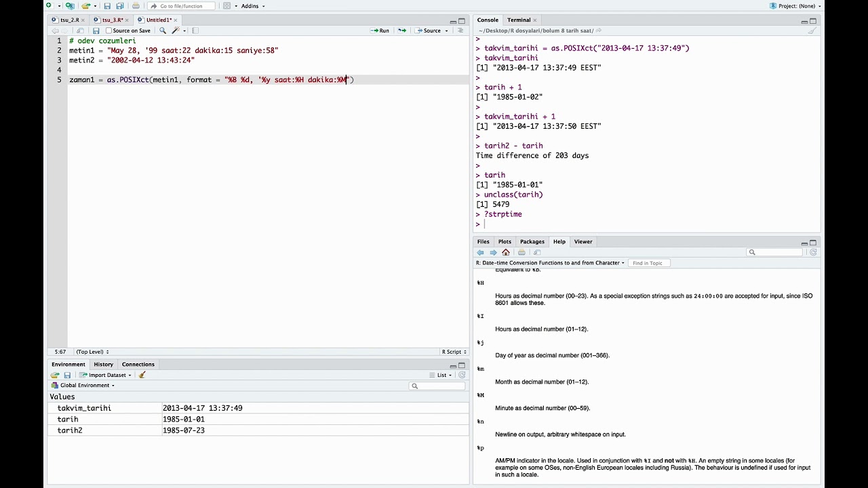Select the tarih2 variable row
This screenshot has height=488, width=868.
tap(258, 430)
